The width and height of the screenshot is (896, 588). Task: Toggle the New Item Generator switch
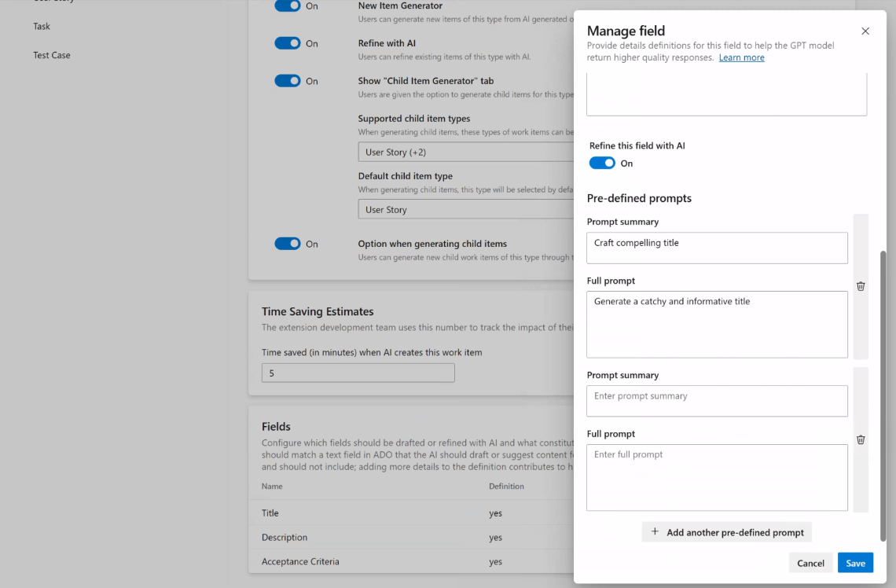point(288,6)
